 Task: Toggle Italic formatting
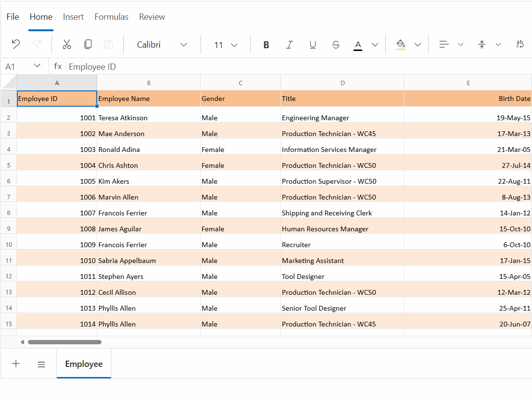pyautogui.click(x=289, y=45)
